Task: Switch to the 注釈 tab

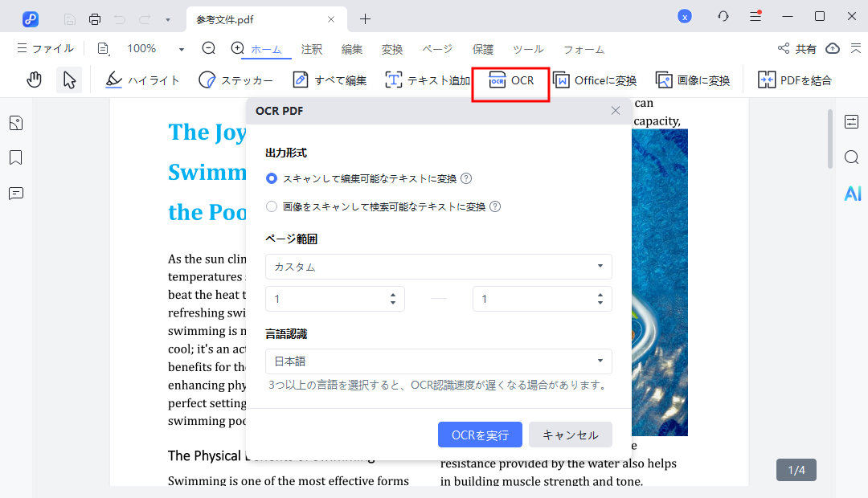Action: (312, 49)
